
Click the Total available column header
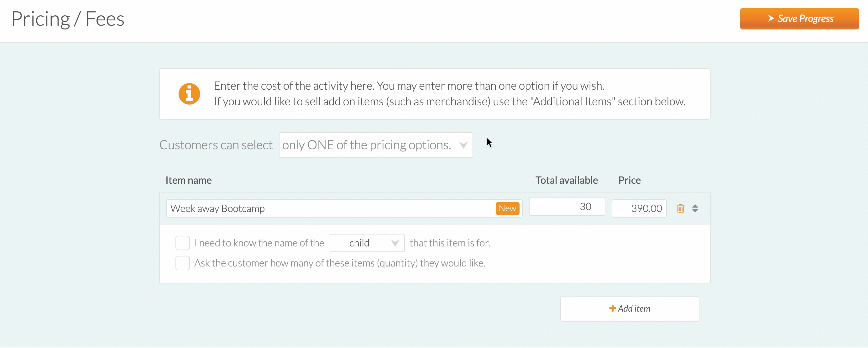pyautogui.click(x=567, y=180)
